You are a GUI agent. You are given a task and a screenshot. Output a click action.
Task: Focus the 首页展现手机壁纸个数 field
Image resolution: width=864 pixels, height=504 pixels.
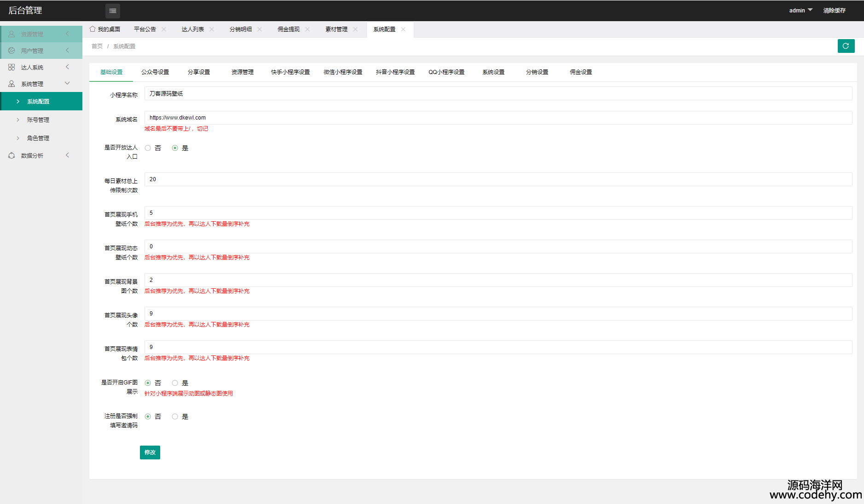pos(499,213)
